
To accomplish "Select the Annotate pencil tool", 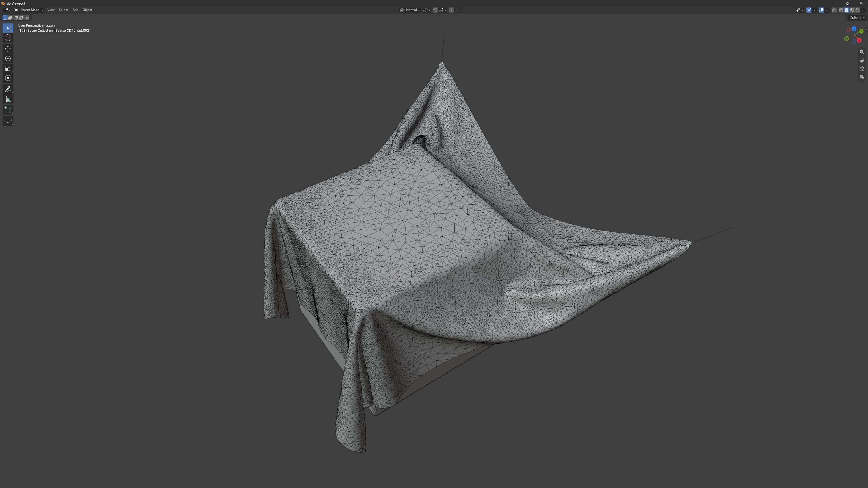I will (x=8, y=89).
